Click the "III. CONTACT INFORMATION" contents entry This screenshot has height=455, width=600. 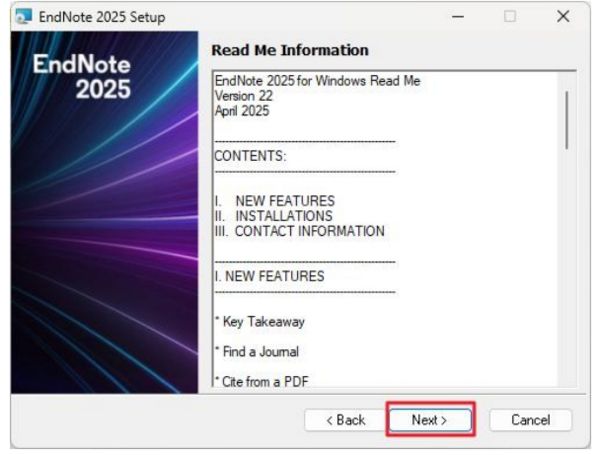click(299, 231)
